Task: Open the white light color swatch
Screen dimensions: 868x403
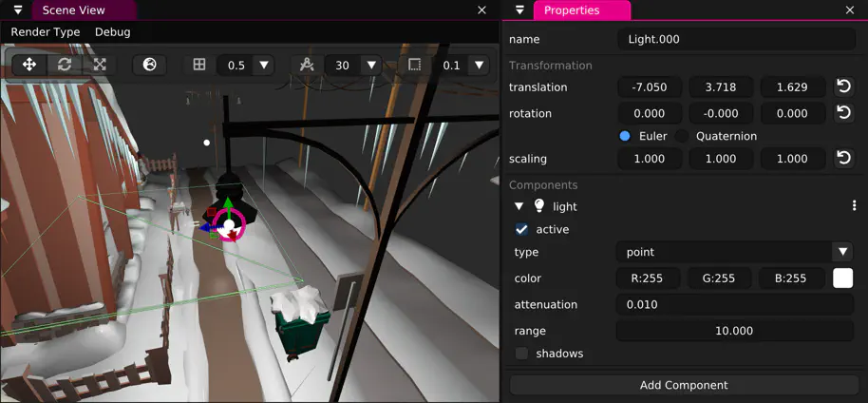Action: point(842,278)
